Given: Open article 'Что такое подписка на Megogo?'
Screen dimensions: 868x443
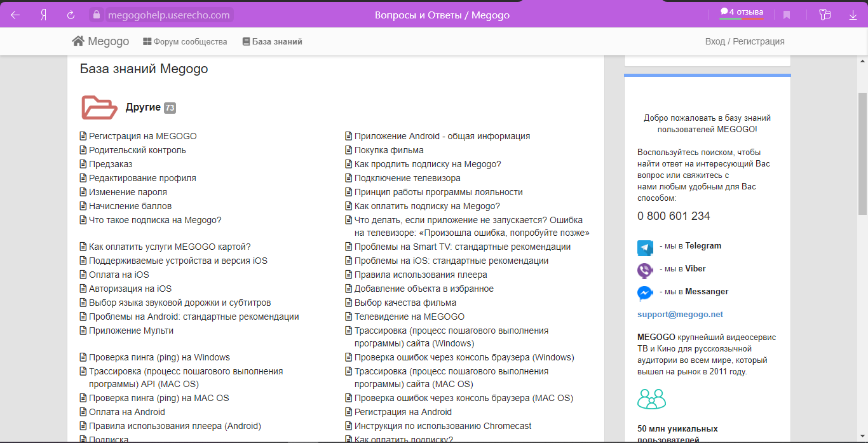Looking at the screenshot, I should click(x=155, y=220).
